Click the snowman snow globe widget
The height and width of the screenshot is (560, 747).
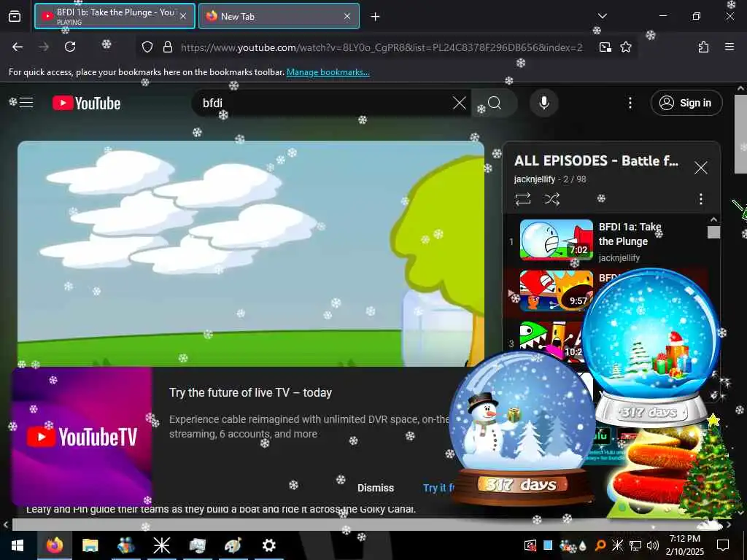point(522,429)
